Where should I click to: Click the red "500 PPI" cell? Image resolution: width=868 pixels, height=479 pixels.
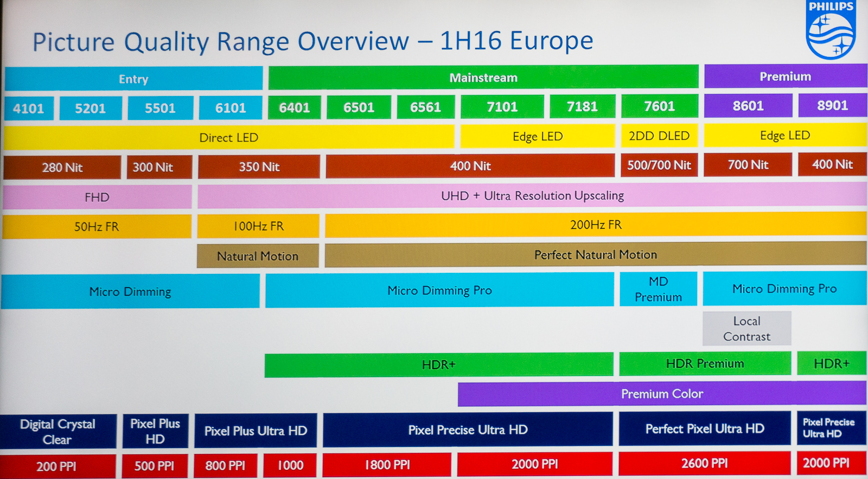pyautogui.click(x=155, y=466)
